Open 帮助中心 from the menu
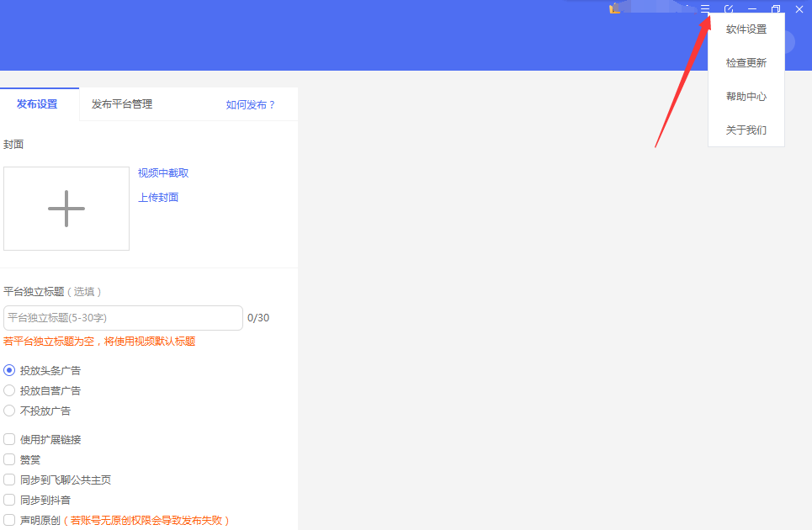This screenshot has height=530, width=812. tap(746, 97)
